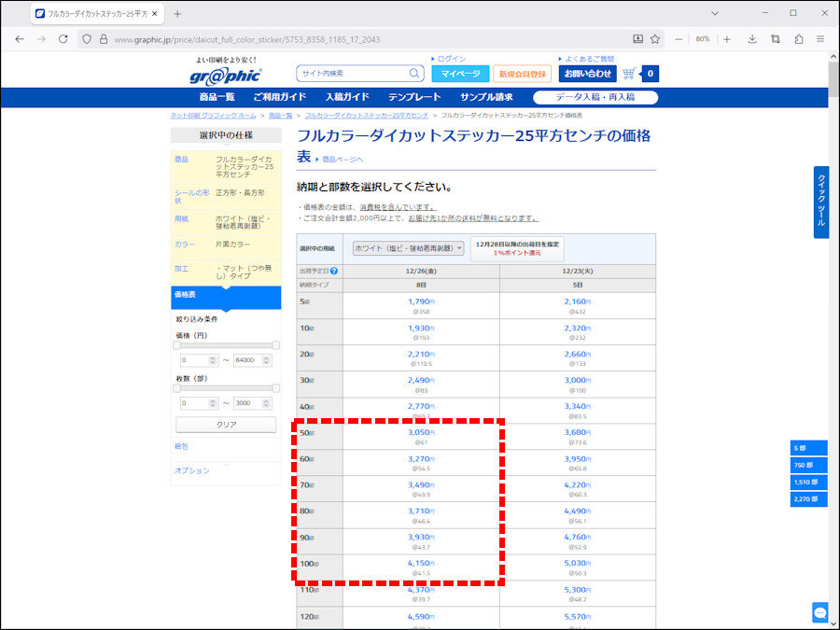
Task: Click the padlock site security icon
Action: (104, 39)
